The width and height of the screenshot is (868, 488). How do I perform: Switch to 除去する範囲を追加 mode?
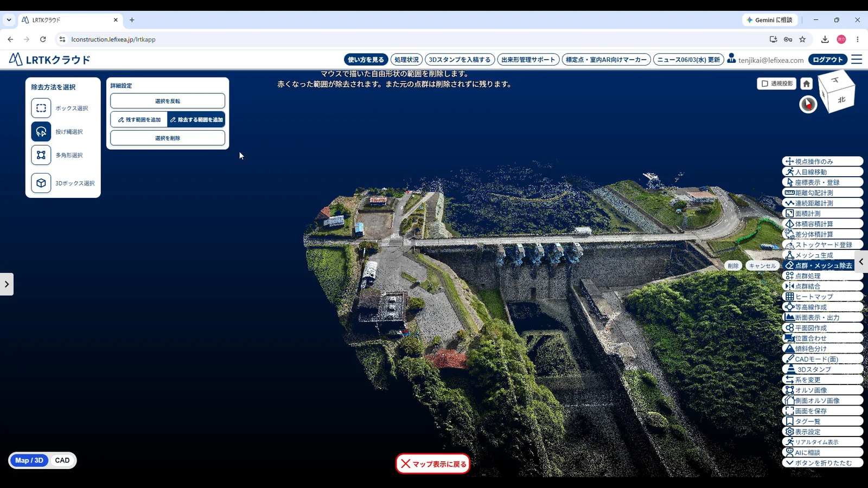(196, 119)
